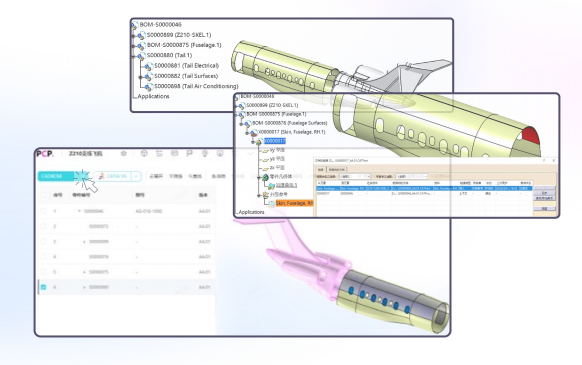
Task: Click the settings gear icon in PCP header
Action: 124,153
